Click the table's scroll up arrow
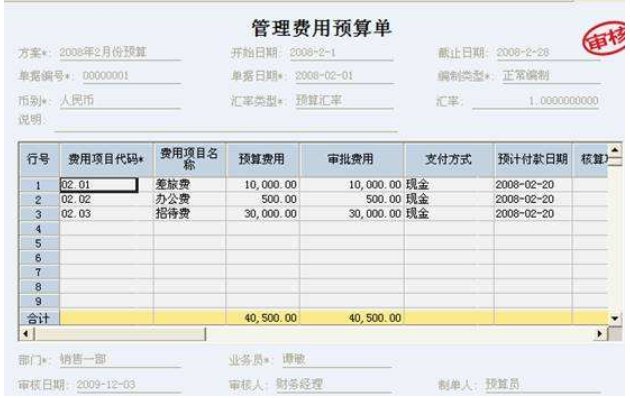Screen dimensions: 630x398 pos(615,150)
